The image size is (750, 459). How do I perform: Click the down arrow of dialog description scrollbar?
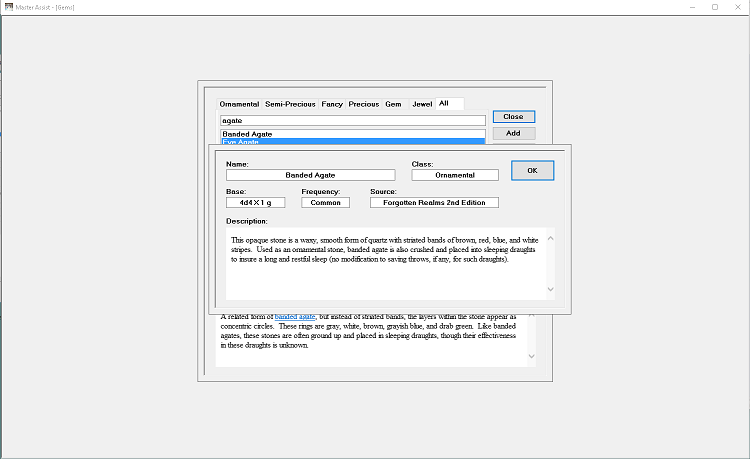tap(551, 289)
